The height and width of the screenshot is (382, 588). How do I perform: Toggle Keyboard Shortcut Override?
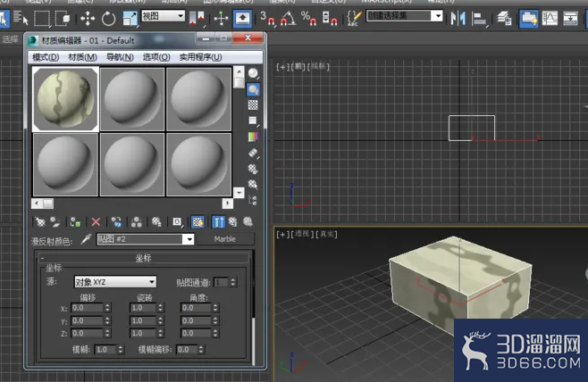point(242,18)
